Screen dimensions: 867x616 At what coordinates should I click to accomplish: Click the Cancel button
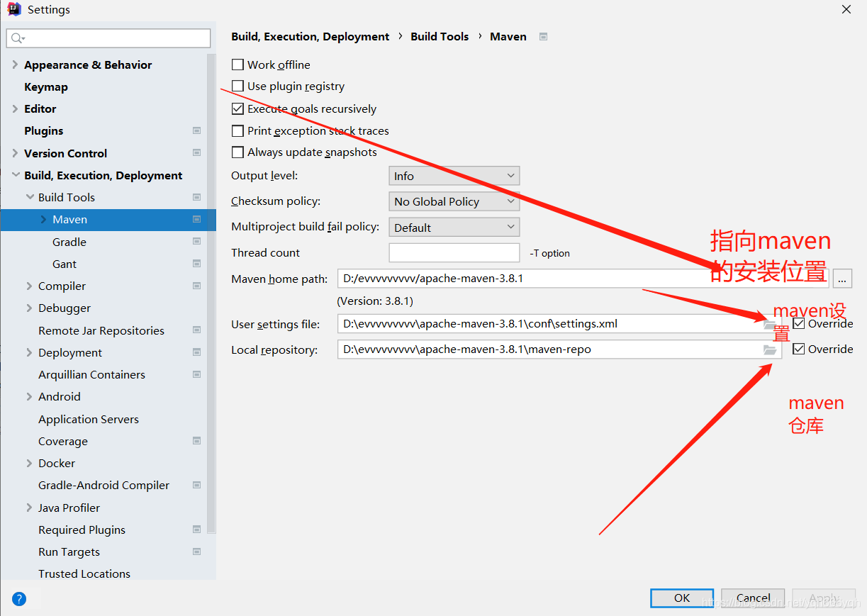[753, 598]
